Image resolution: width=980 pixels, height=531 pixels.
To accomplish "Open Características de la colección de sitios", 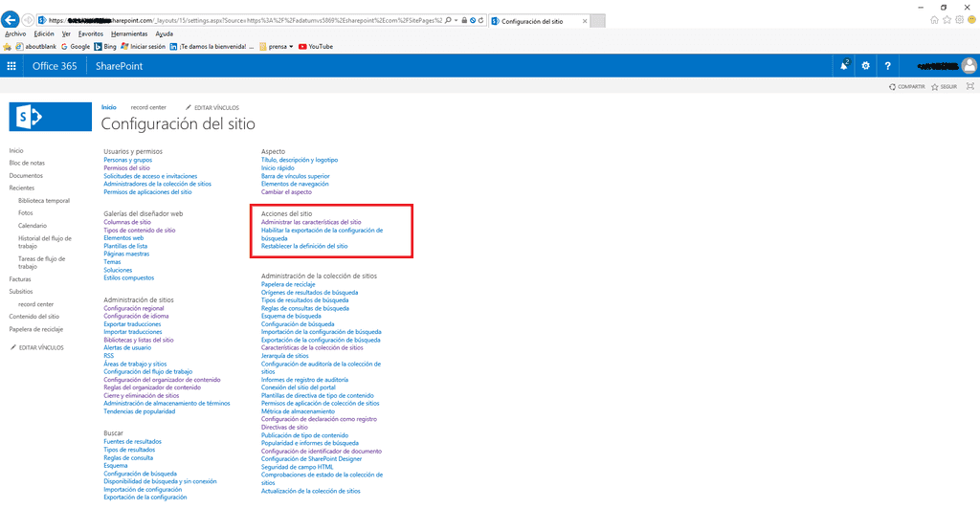I will [x=312, y=348].
